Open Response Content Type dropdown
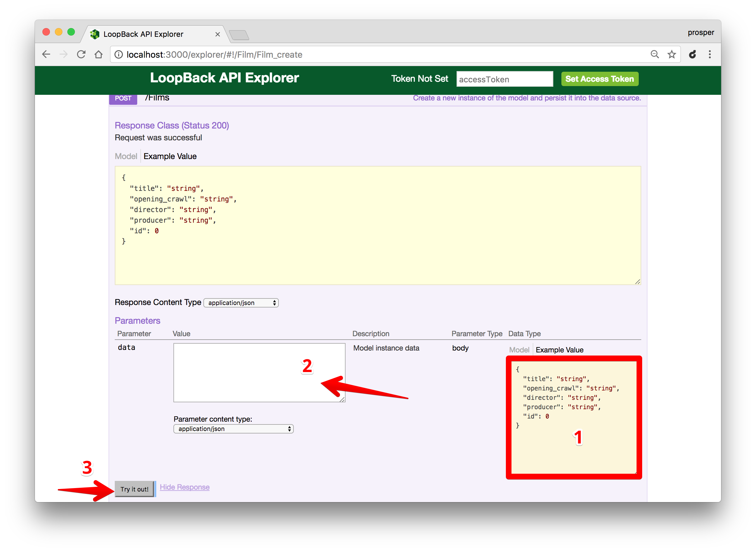Image resolution: width=756 pixels, height=552 pixels. coord(241,303)
